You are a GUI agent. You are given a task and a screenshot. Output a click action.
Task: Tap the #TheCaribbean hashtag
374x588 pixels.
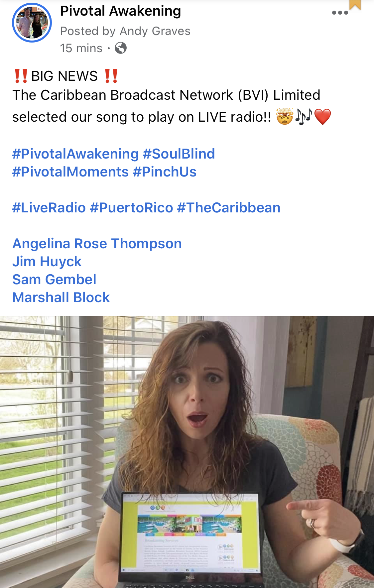(x=229, y=208)
